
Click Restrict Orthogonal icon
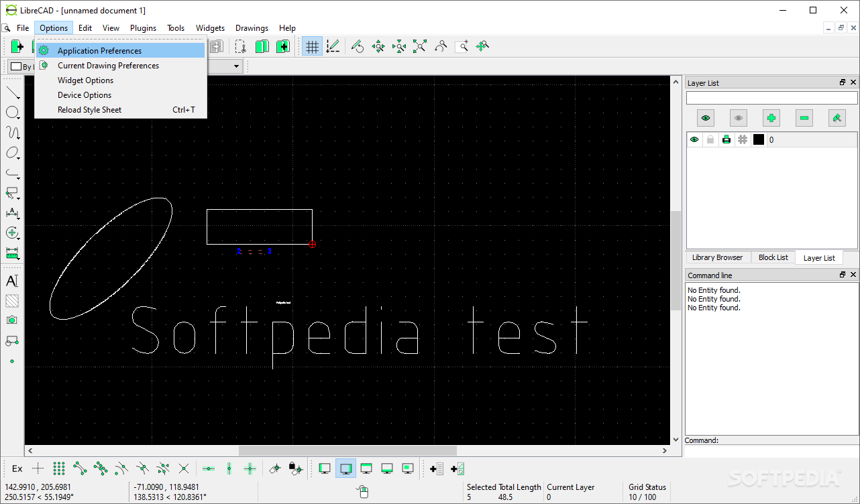(250, 468)
